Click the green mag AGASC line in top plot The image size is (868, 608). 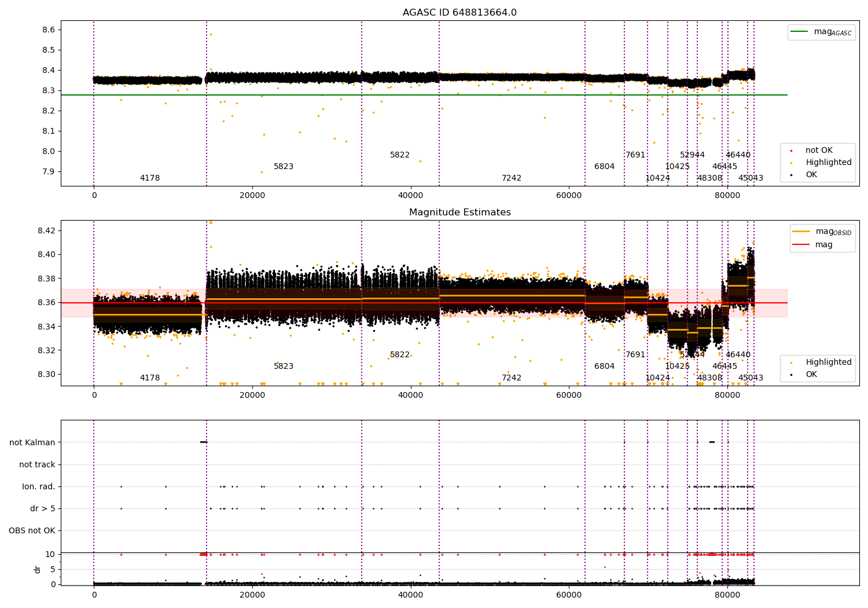point(424,95)
